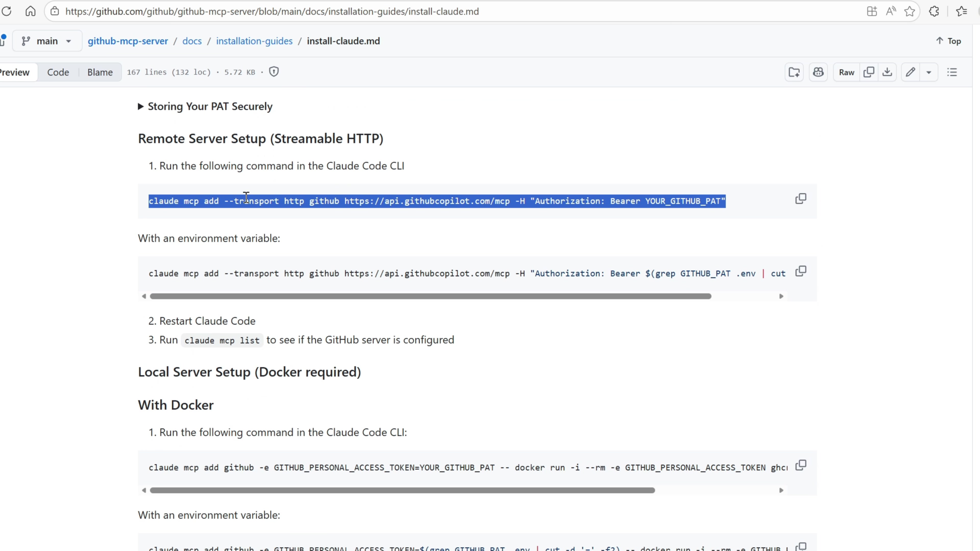Copy the first claude mcp add command
Screen dimensions: 980x551
[800, 198]
